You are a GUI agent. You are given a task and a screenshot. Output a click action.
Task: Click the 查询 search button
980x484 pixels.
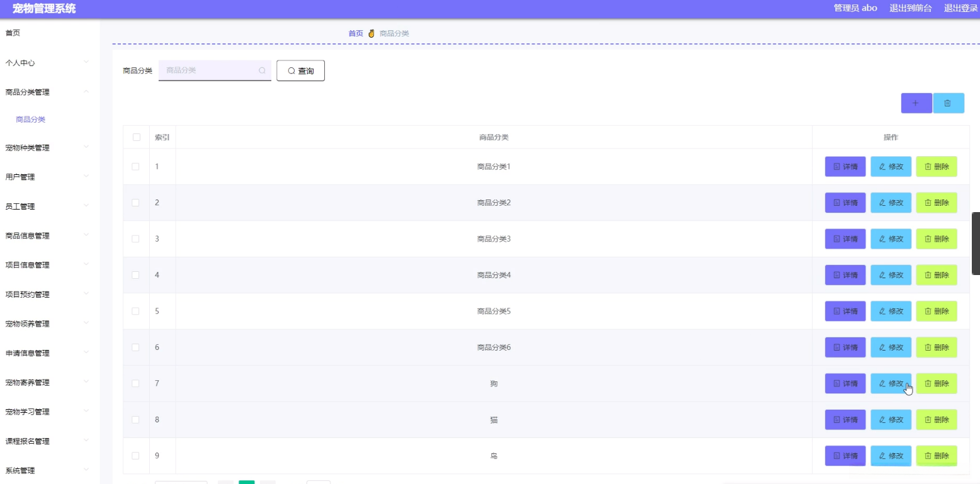[x=301, y=71]
